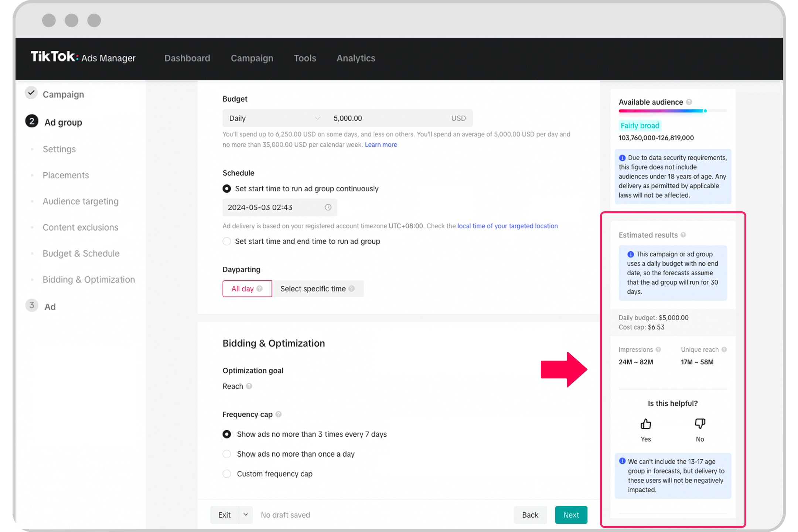Go to Campaign step in sidebar
Screen dimensions: 798x532
[x=63, y=94]
